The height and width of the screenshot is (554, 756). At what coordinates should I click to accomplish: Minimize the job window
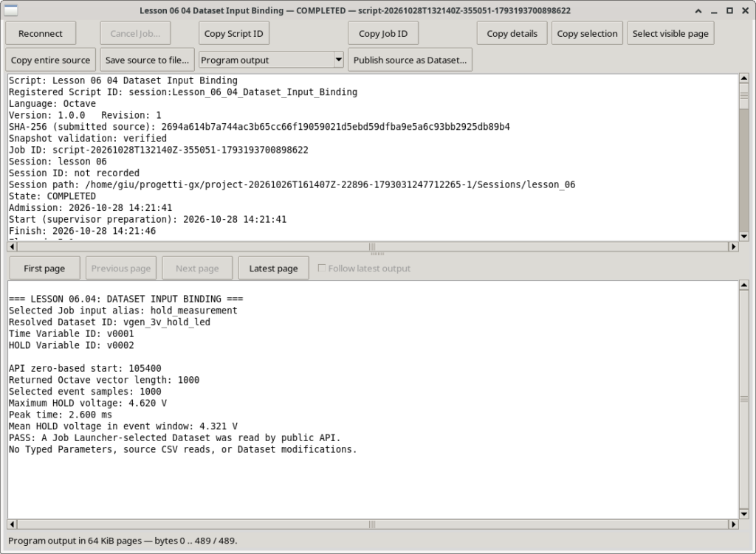click(x=714, y=10)
